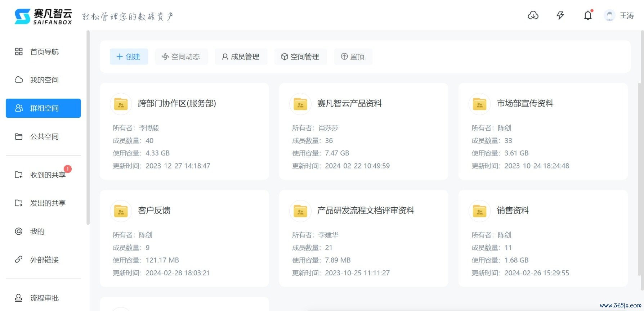The width and height of the screenshot is (644, 311).
Task: Open folder icon of 产品研发流程文档评审资料
Action: pyautogui.click(x=300, y=211)
